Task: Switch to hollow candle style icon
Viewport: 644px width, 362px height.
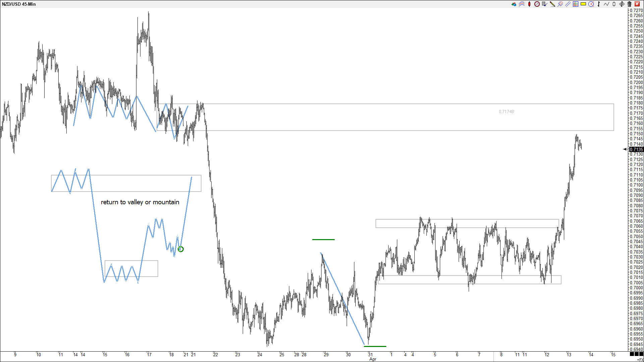Action: tap(614, 4)
